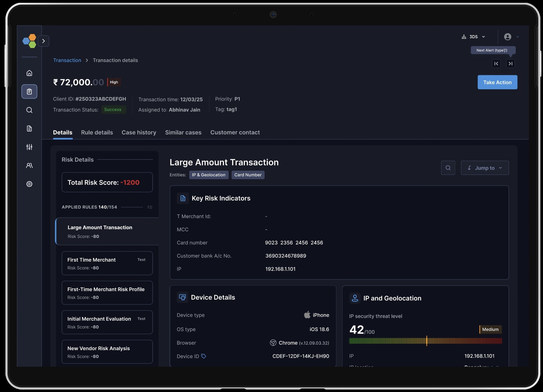The height and width of the screenshot is (392, 543).
Task: Open the 3DS dropdown
Action: (x=473, y=37)
